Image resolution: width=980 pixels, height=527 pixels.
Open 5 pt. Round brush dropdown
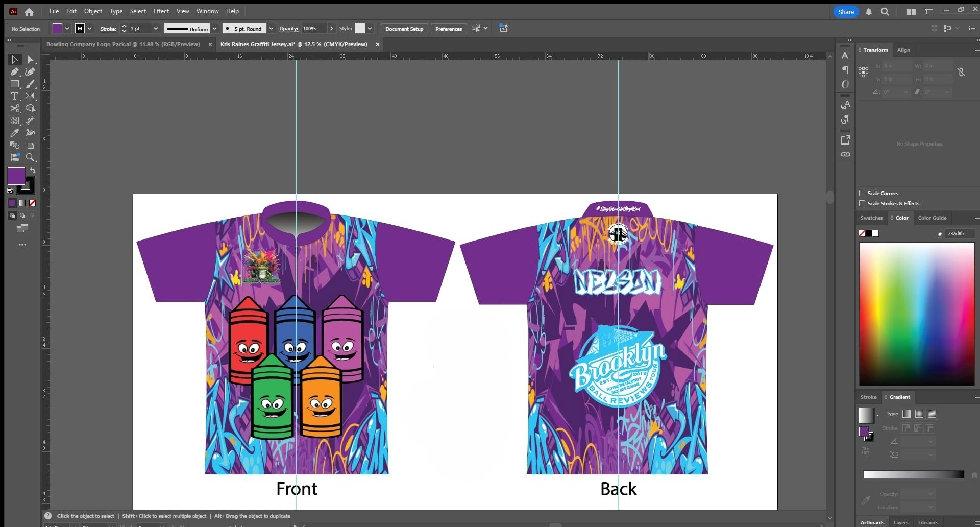pyautogui.click(x=272, y=29)
